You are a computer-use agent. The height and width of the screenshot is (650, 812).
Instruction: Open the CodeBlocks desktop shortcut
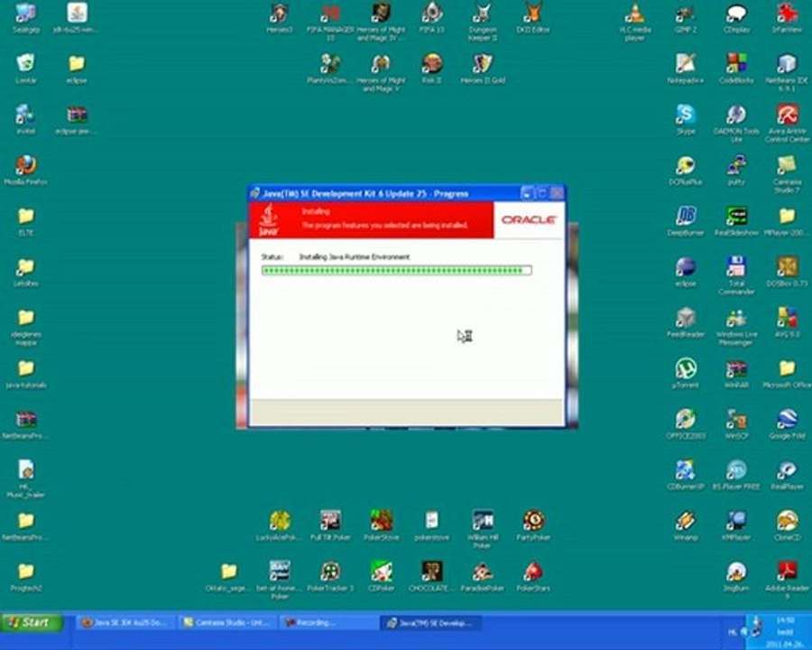[x=736, y=69]
